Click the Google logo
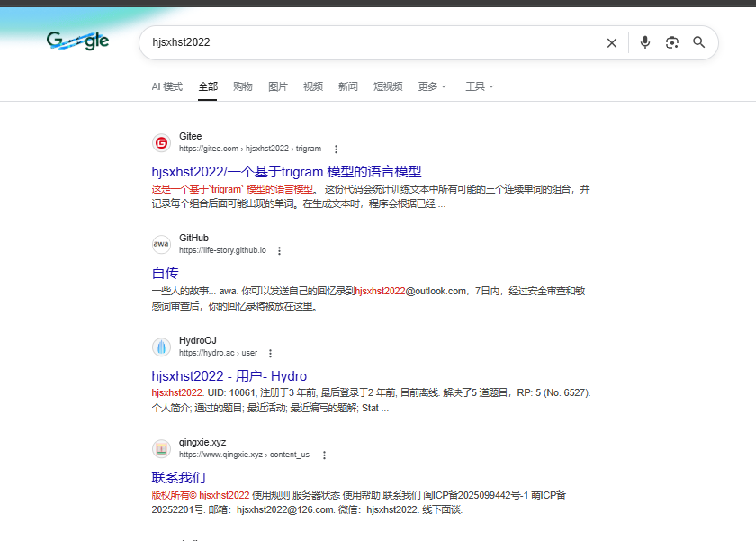756x541 pixels. click(78, 41)
